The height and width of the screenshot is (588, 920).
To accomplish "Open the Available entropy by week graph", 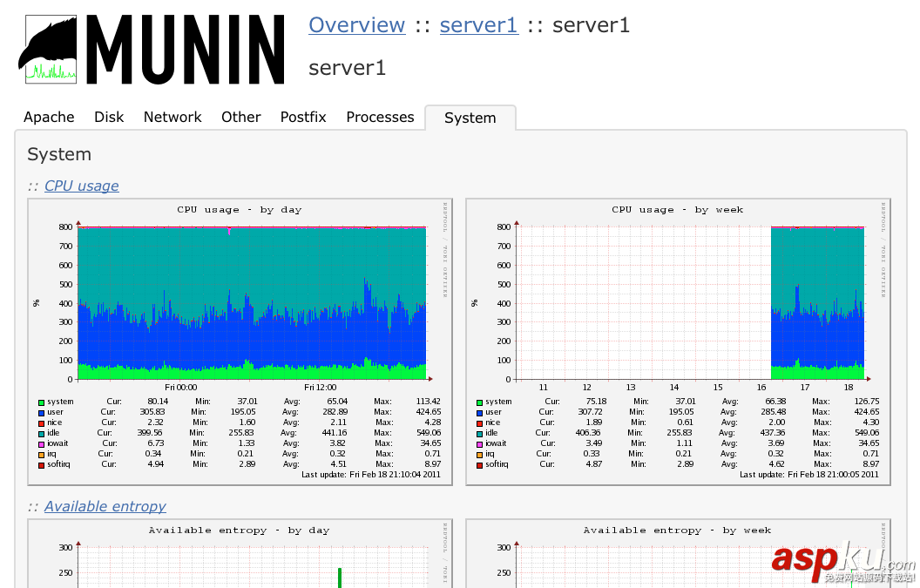I will point(679,553).
